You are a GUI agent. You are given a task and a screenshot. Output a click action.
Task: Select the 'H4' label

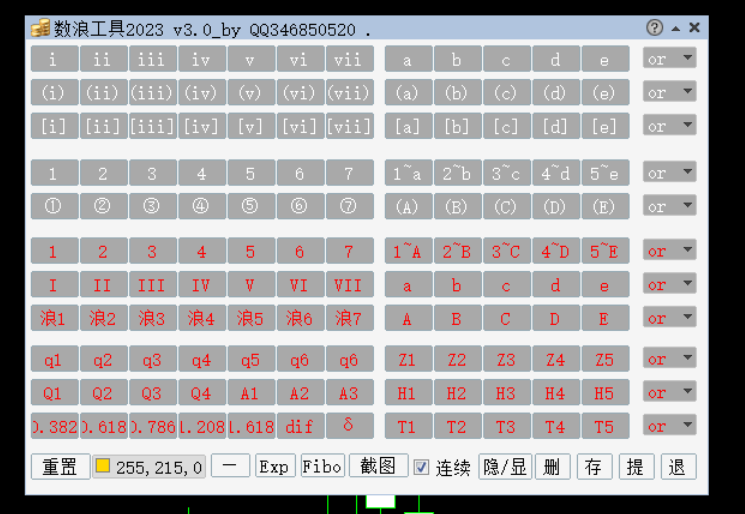tap(555, 392)
